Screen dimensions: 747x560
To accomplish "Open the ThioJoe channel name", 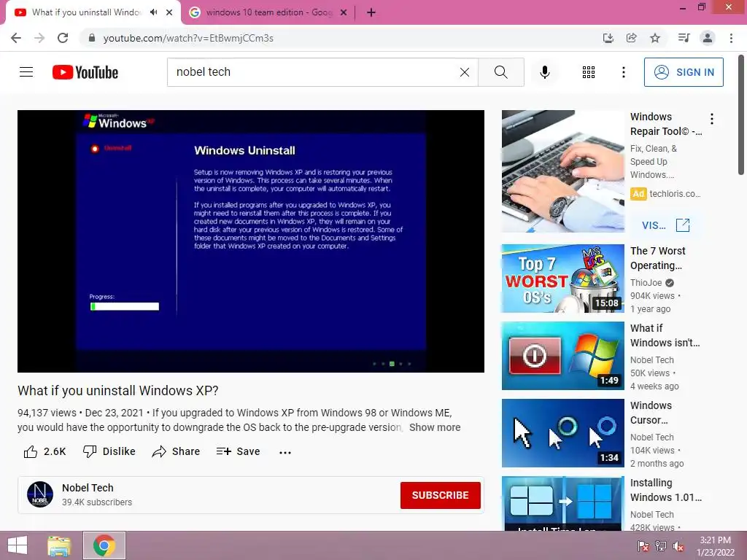I will 646,282.
